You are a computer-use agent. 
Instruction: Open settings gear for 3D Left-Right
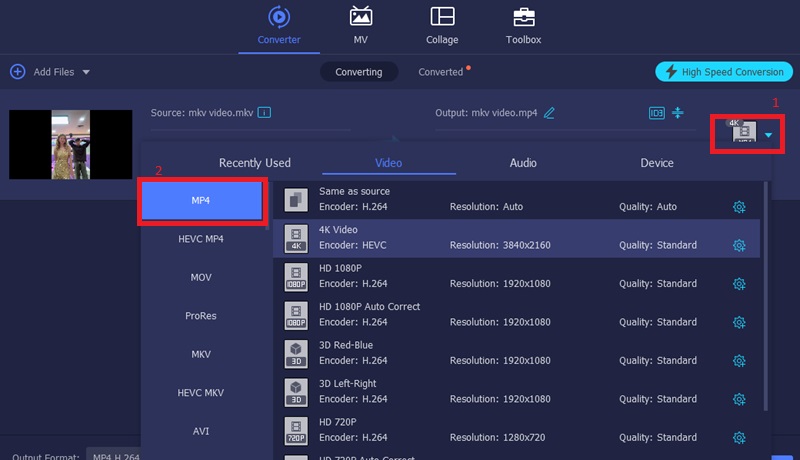coord(739,399)
